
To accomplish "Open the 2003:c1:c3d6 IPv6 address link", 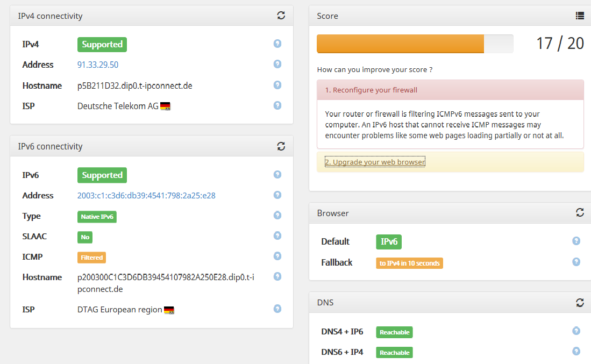I will click(x=146, y=196).
